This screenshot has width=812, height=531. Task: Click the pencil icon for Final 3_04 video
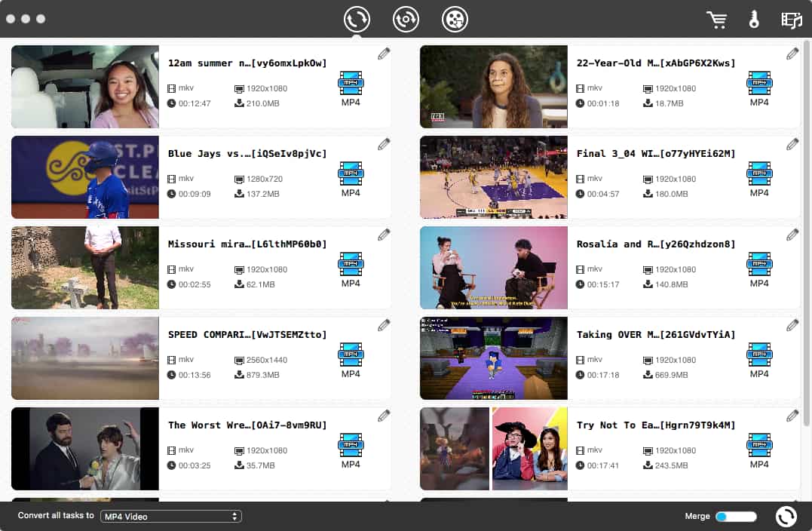coord(792,144)
